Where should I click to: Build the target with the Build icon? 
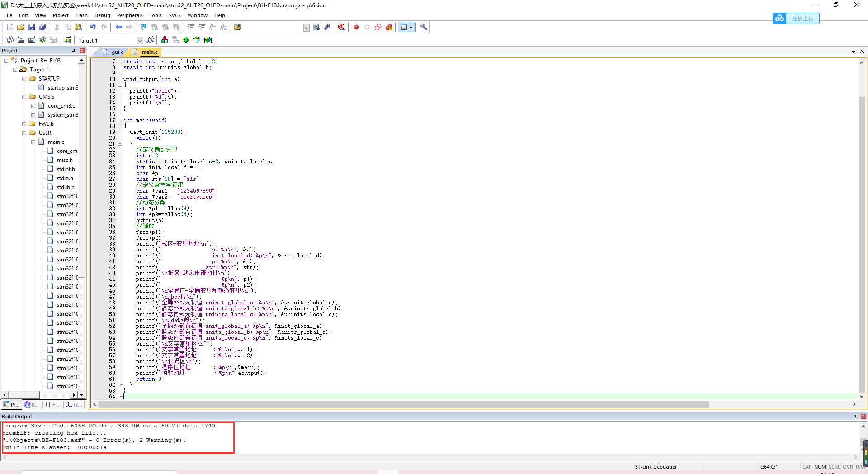coord(21,40)
